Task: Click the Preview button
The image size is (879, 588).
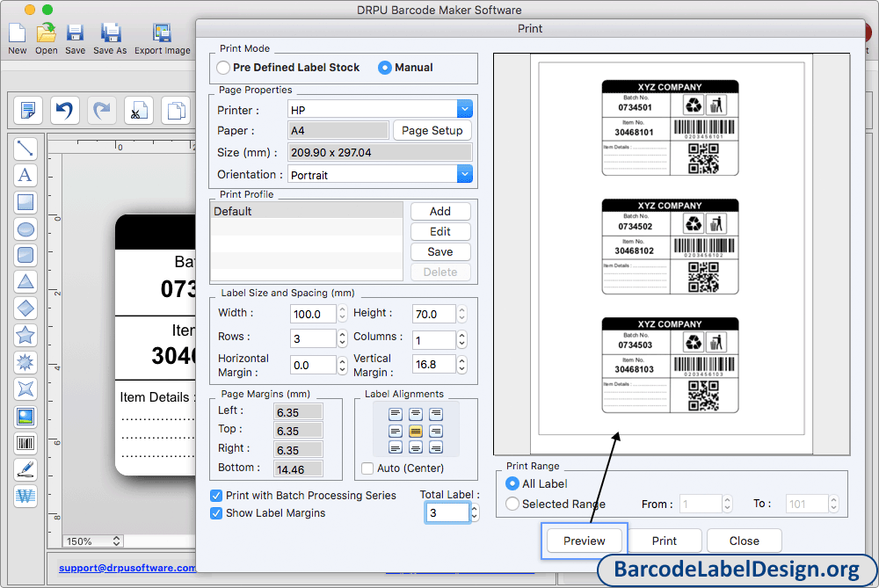Action: [x=585, y=541]
